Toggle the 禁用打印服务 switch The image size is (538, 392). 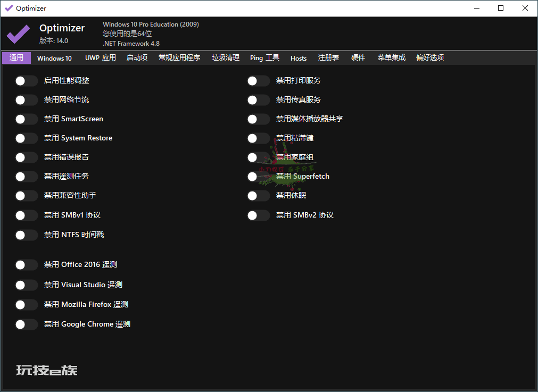click(x=259, y=81)
